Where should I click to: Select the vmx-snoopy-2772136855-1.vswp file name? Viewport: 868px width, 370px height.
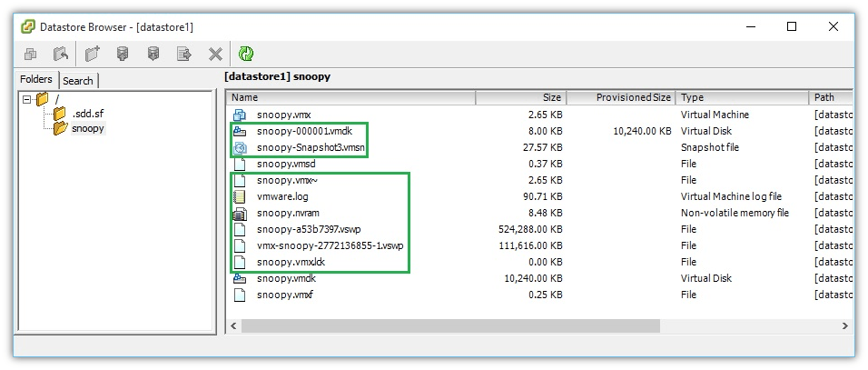tap(330, 245)
